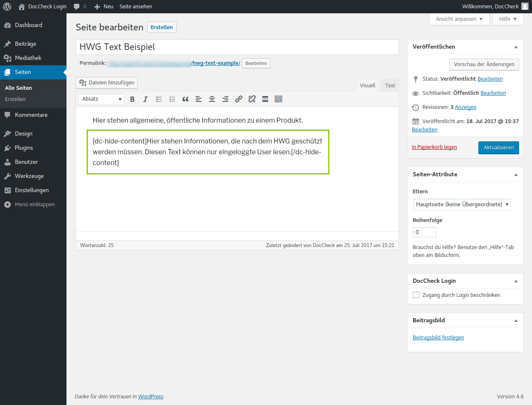Click Erstellen button next to Seite bearbeiten
This screenshot has width=532, height=405.
tap(162, 27)
